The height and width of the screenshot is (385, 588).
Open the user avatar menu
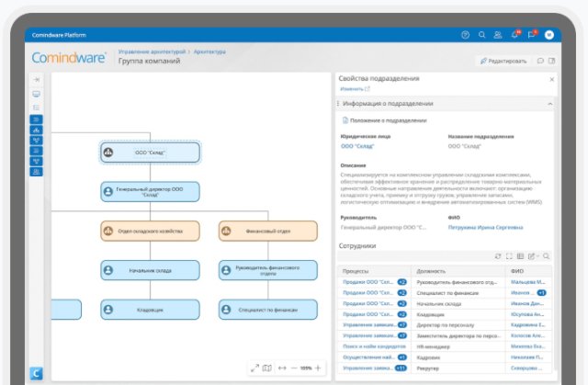[x=549, y=35]
